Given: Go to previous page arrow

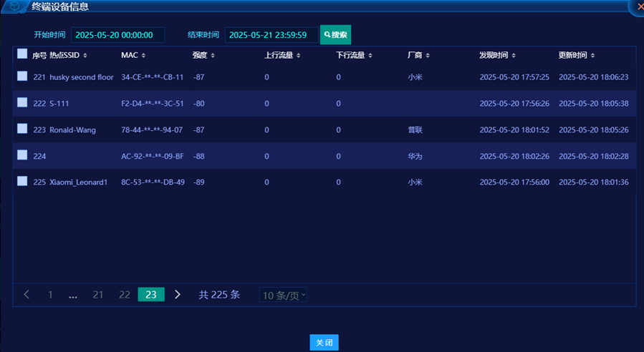Looking at the screenshot, I should point(27,295).
